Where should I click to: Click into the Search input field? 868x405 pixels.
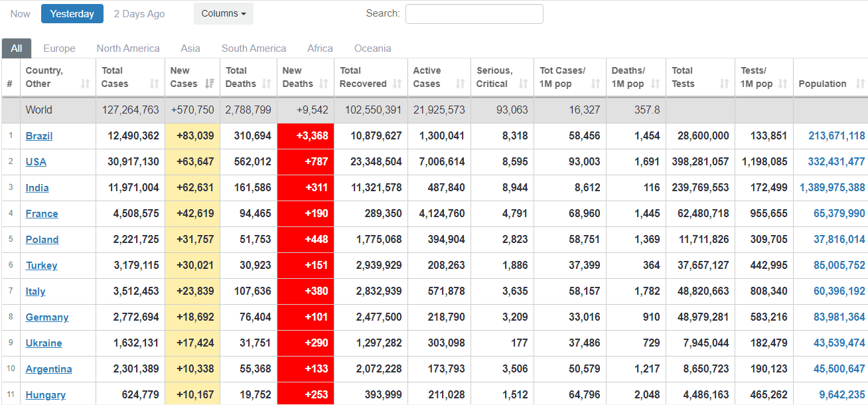474,14
